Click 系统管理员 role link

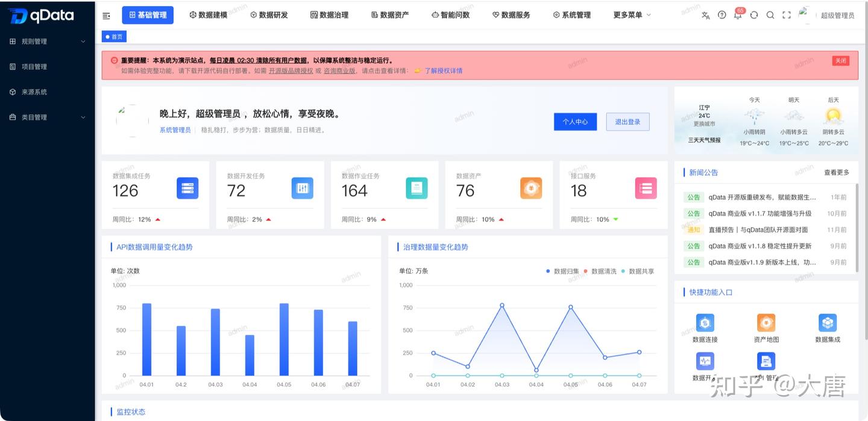[x=175, y=129]
